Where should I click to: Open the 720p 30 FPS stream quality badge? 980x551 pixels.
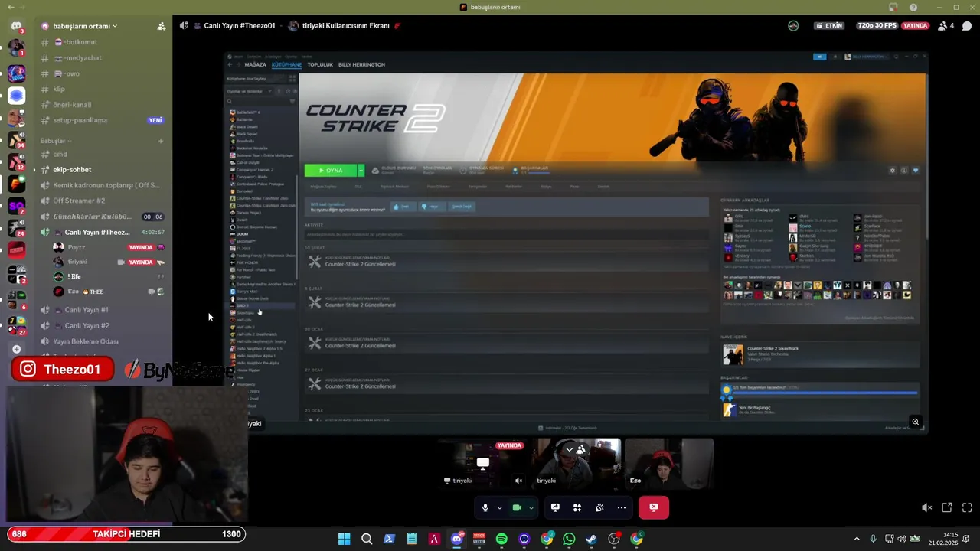(x=877, y=25)
